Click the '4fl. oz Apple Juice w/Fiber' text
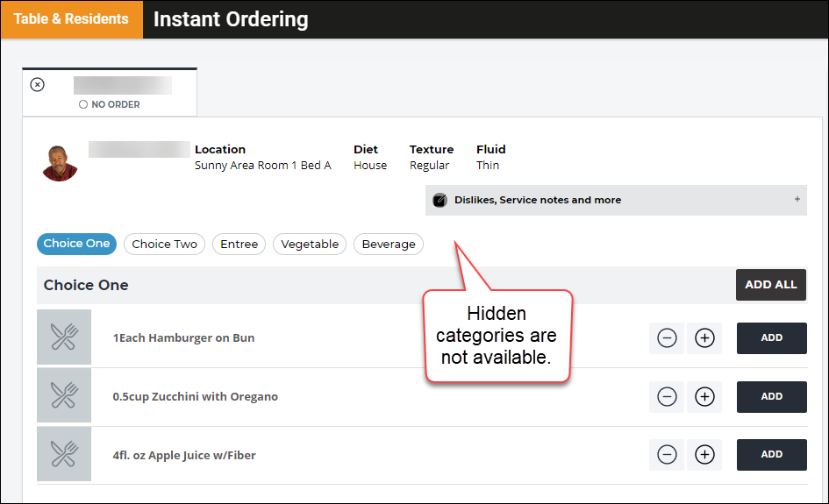This screenshot has height=504, width=829. [184, 456]
